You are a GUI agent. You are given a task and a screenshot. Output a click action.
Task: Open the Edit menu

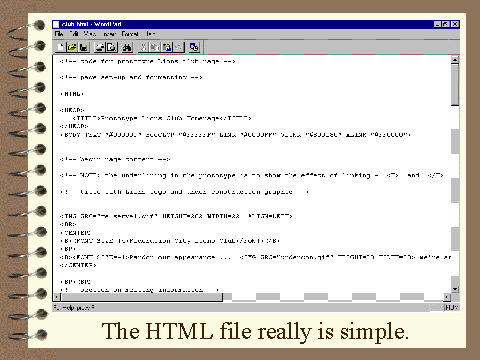click(x=74, y=34)
